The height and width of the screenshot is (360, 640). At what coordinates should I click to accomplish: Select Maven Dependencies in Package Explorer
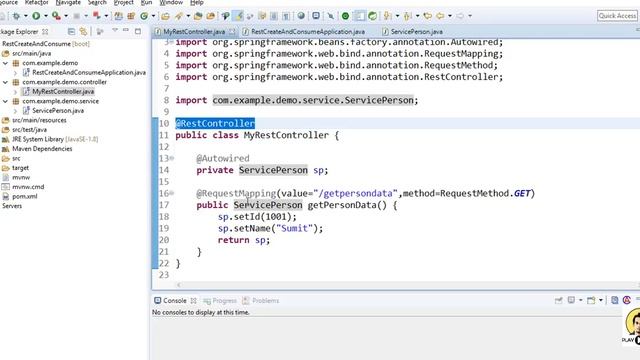click(42, 149)
